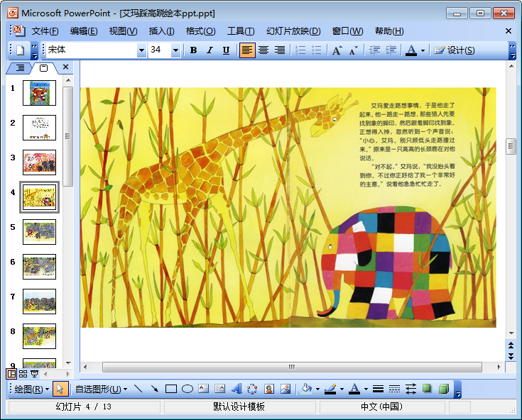Start slide show from current slide icon
The image size is (522, 420).
(x=34, y=374)
